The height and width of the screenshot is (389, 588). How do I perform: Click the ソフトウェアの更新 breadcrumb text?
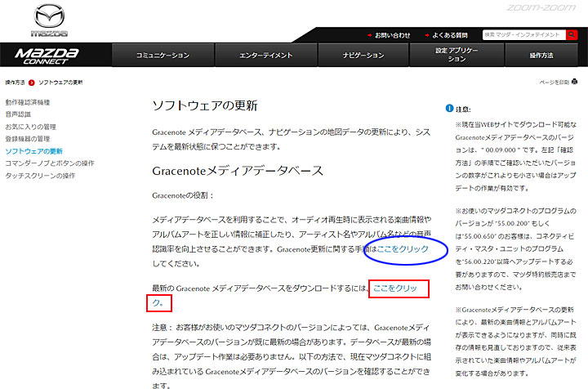pos(60,83)
